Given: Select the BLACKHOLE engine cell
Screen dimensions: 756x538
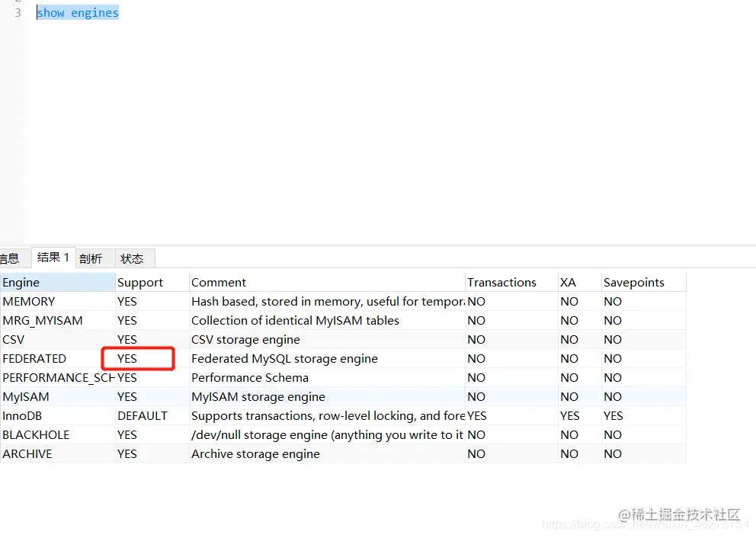Looking at the screenshot, I should pos(58,435).
